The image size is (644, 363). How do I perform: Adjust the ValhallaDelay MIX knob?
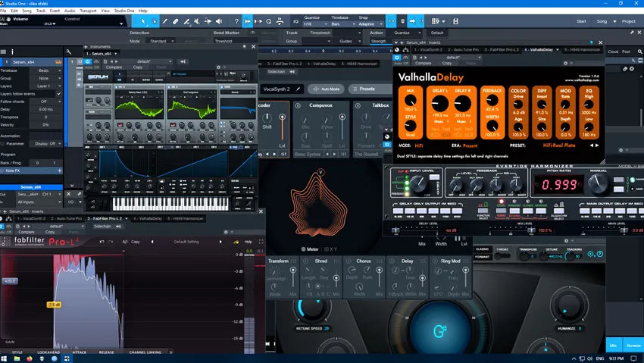pyautogui.click(x=411, y=101)
